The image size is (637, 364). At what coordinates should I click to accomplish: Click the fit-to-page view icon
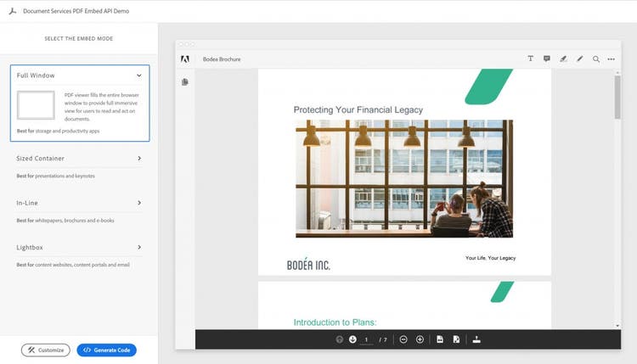(x=456, y=339)
